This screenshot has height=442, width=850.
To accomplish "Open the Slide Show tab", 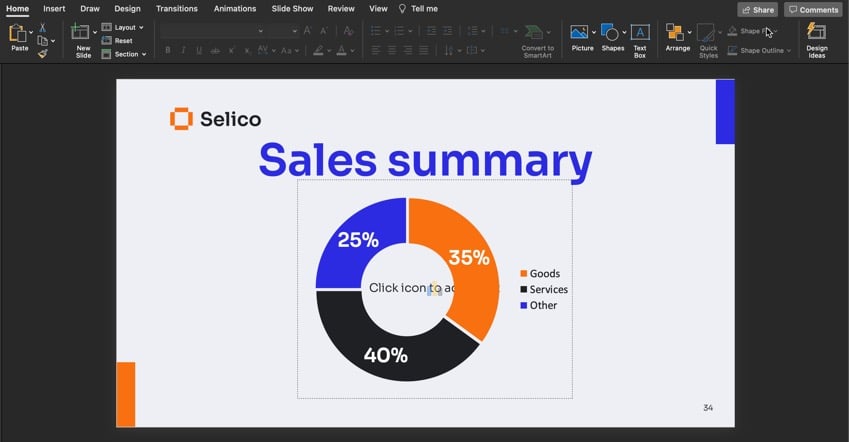I will (x=293, y=9).
